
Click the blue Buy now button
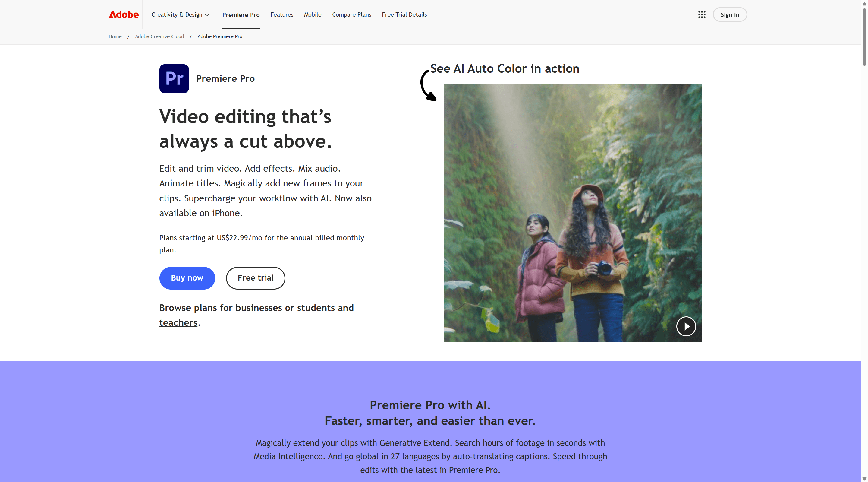(187, 278)
